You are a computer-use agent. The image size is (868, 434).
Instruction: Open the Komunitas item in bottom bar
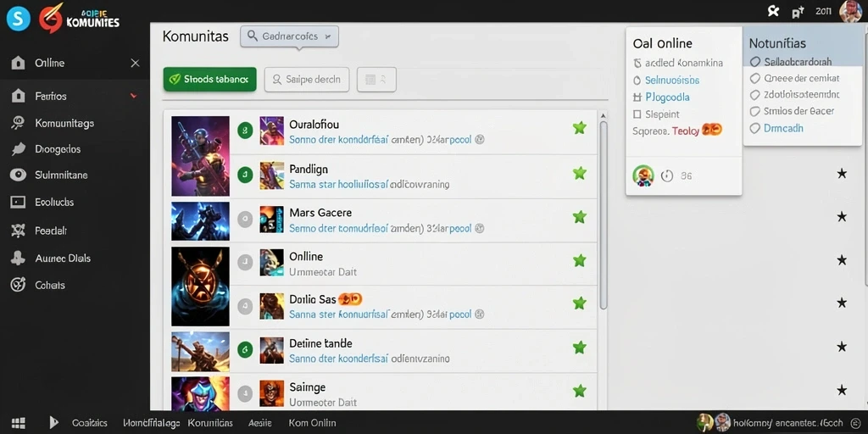210,423
